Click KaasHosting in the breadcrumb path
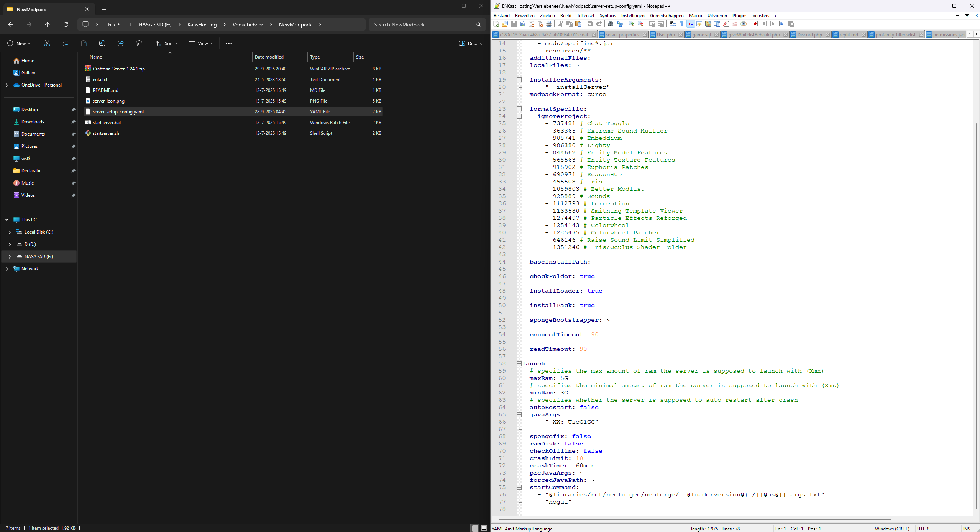The image size is (980, 532). (202, 25)
